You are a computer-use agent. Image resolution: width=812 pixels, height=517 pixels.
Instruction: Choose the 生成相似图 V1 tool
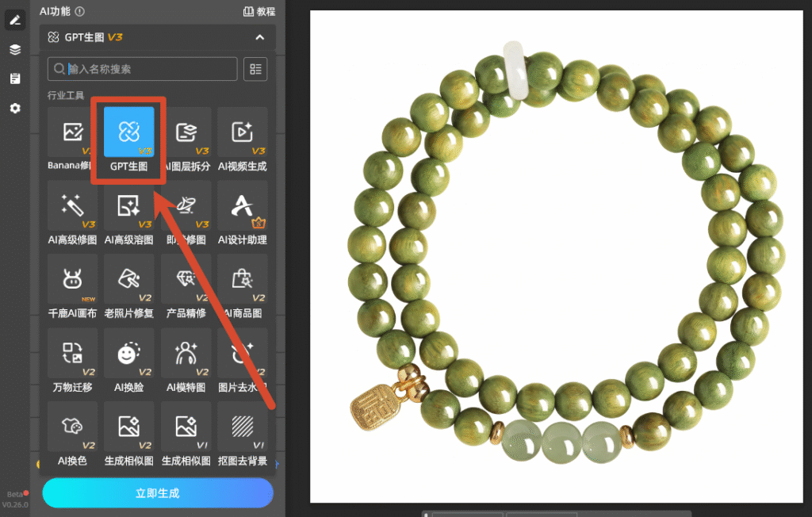pos(186,434)
